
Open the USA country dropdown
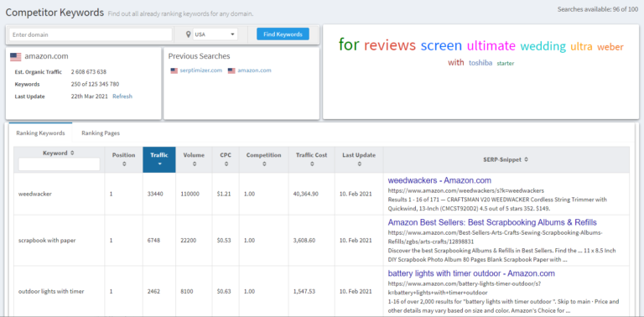pyautogui.click(x=216, y=34)
